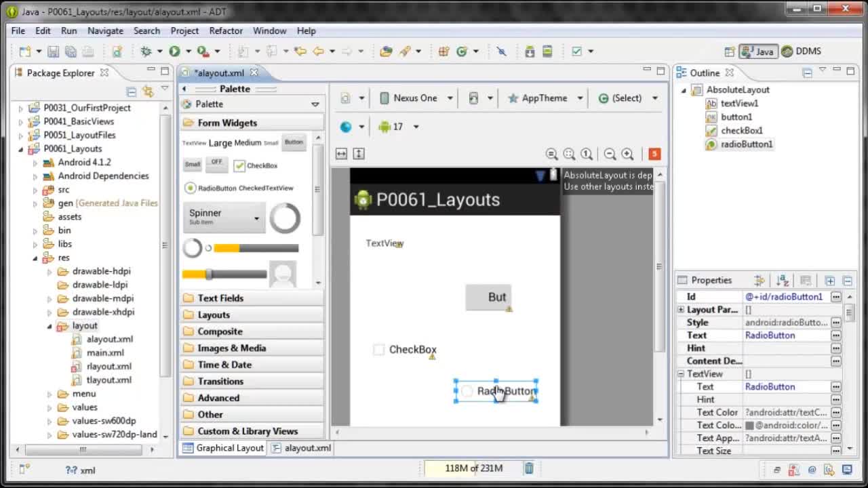Switch to the Graphical Layout tab
The width and height of the screenshot is (868, 488).
pos(223,448)
